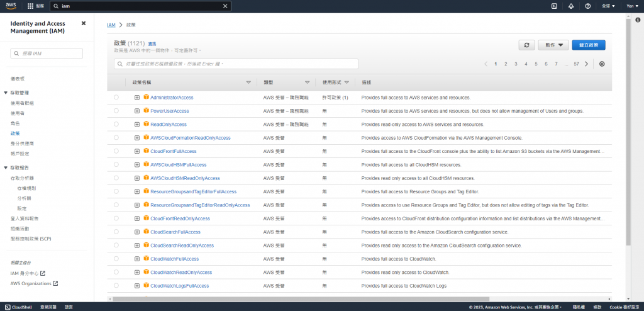Click the AWSCloudFormationReadOnlyAccess cube icon
Viewport: 644px width, 311px height.
click(x=146, y=137)
